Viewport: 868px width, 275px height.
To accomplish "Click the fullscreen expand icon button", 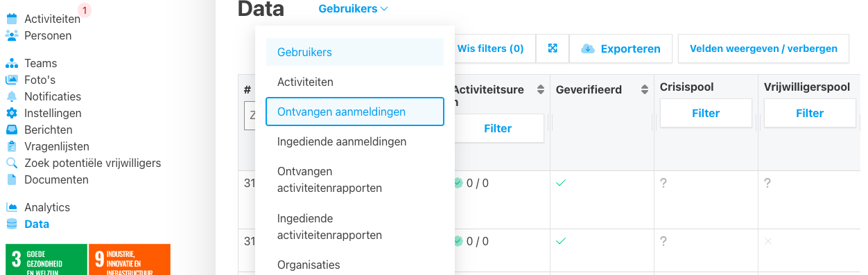I will click(553, 49).
